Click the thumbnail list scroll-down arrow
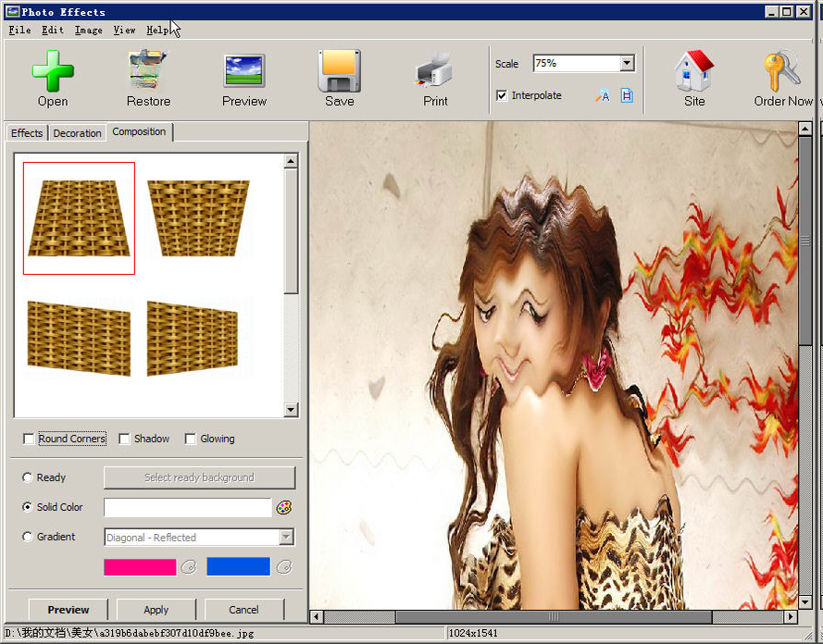 click(x=291, y=410)
